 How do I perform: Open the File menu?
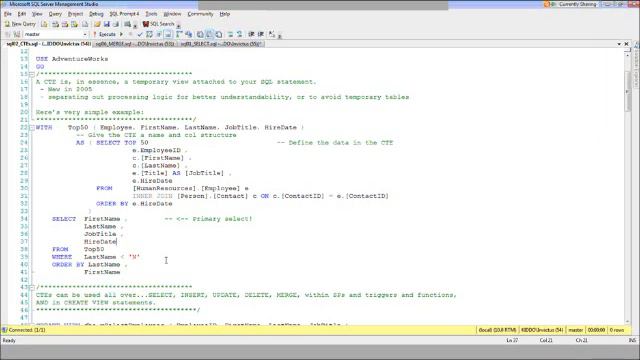tap(8, 14)
